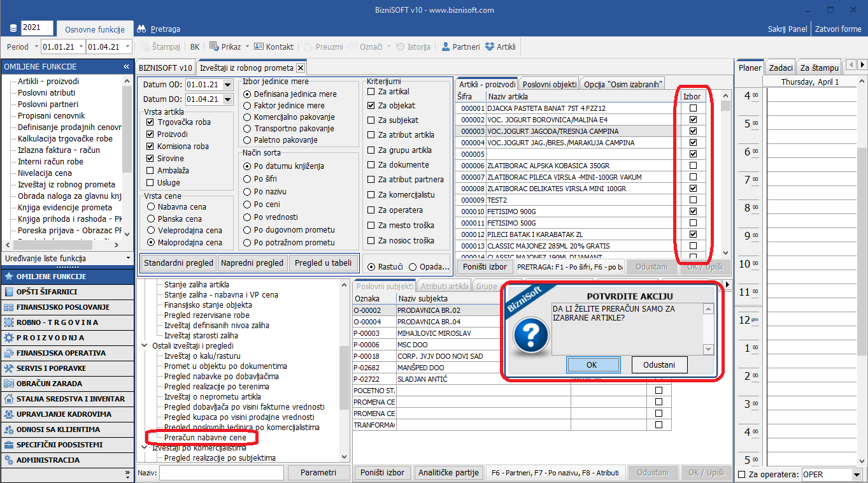
Task: Close the Izveštaji iz robnog prometa tab
Action: 301,68
